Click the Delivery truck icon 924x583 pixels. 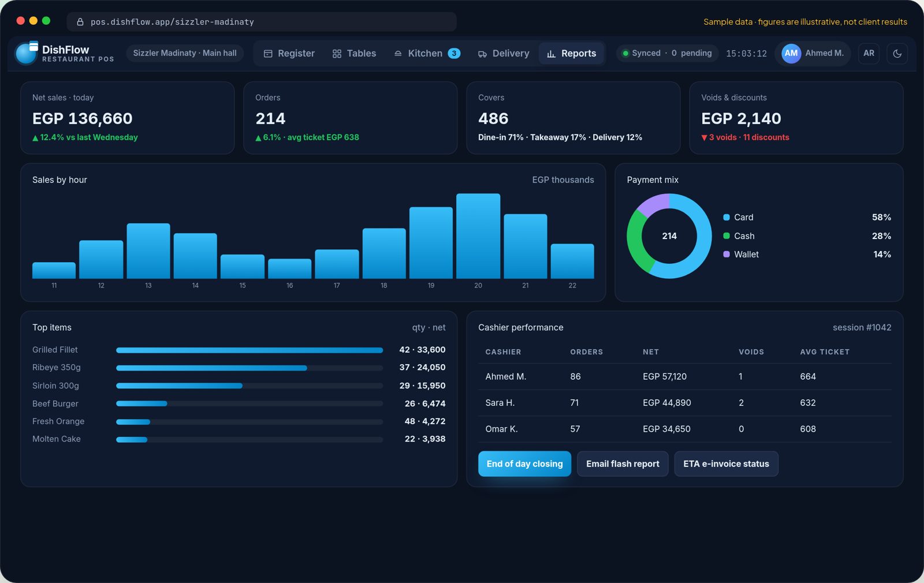click(x=482, y=54)
